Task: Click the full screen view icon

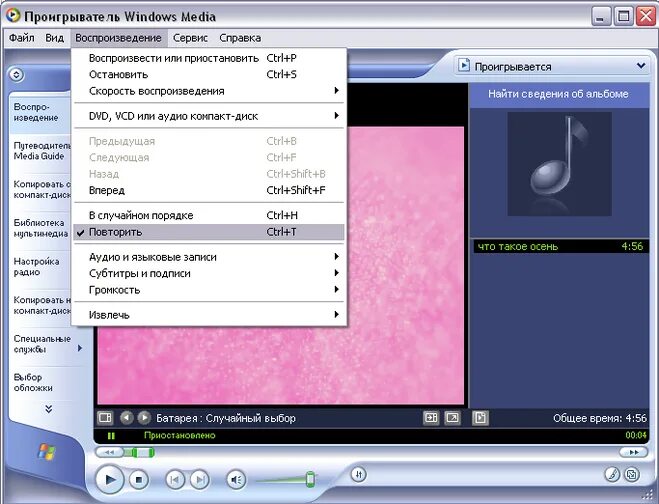Action: coord(452,418)
